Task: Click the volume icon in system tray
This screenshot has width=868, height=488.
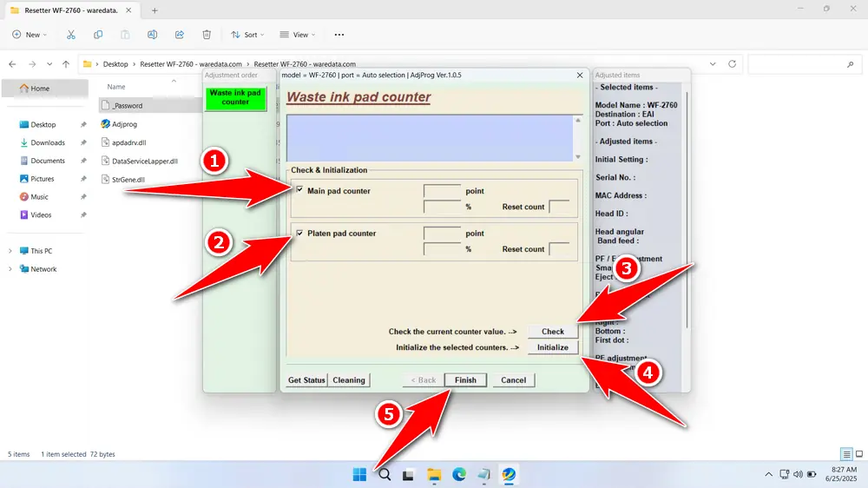Action: click(x=798, y=474)
